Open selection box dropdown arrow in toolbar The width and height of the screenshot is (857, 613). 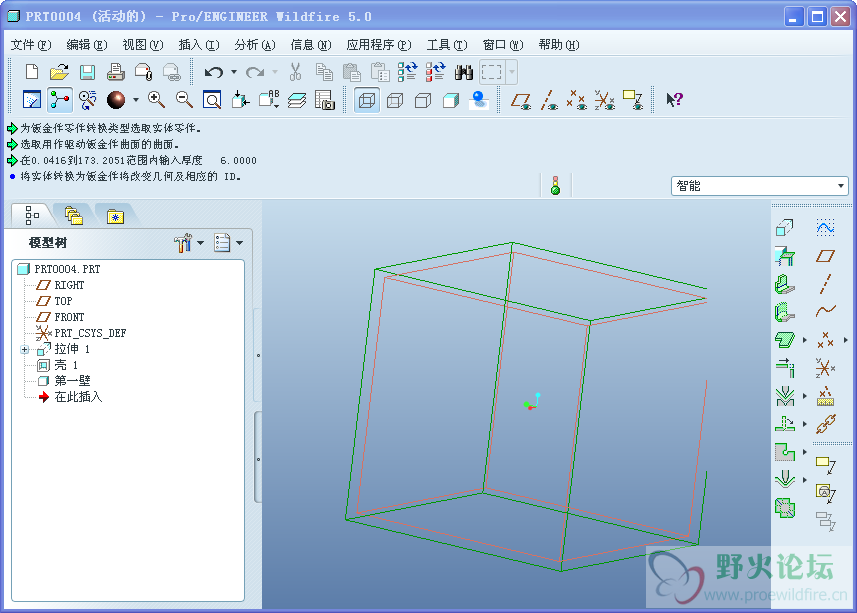(512, 72)
